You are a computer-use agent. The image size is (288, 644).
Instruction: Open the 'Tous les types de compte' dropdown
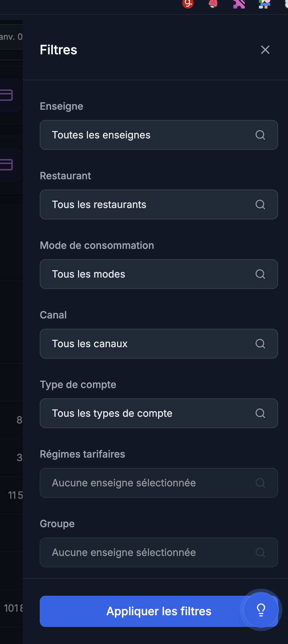(149, 413)
